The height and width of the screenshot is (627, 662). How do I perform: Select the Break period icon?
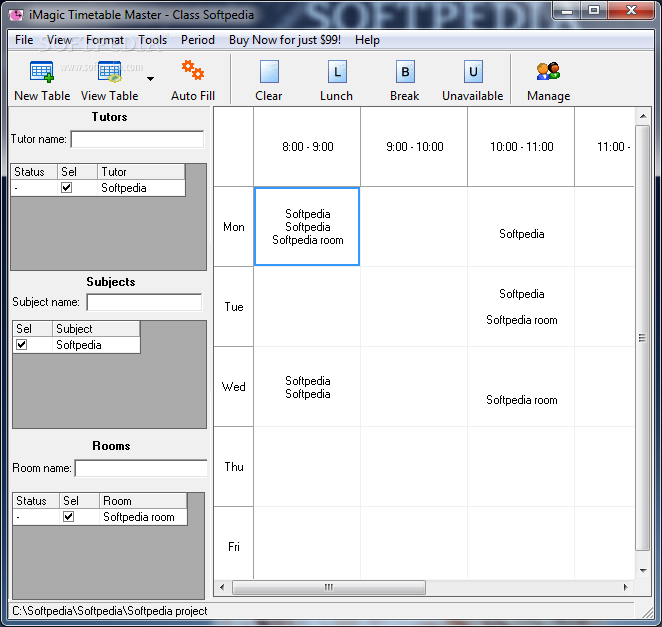point(405,71)
